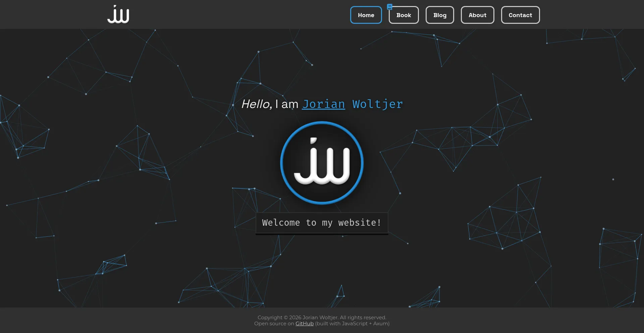This screenshot has width=644, height=333.
Task: Open the Contact page
Action: 520,15
